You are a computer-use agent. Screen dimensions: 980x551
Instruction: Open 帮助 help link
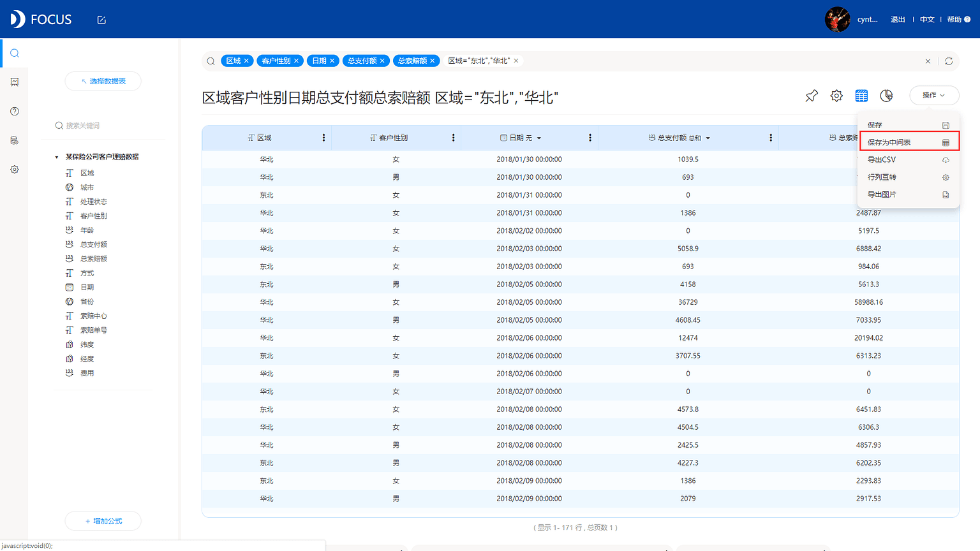[958, 20]
